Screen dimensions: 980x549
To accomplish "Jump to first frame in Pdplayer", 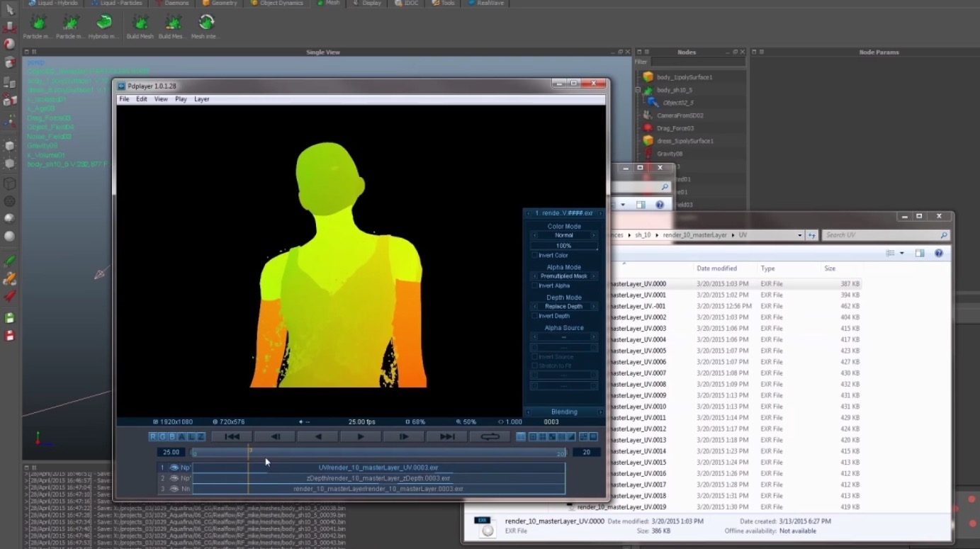I will tap(232, 437).
